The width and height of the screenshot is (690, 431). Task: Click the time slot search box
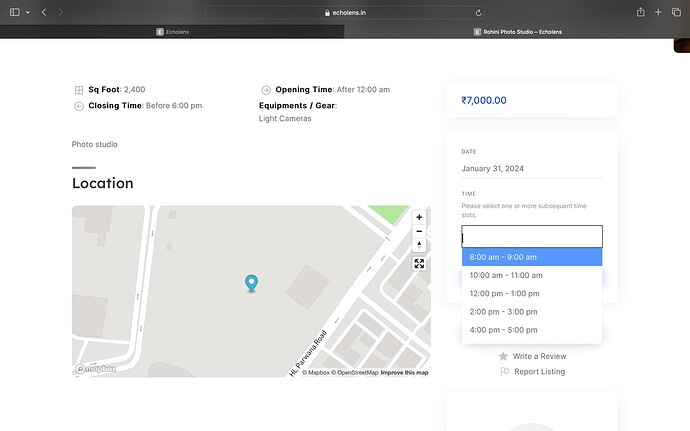coord(532,237)
